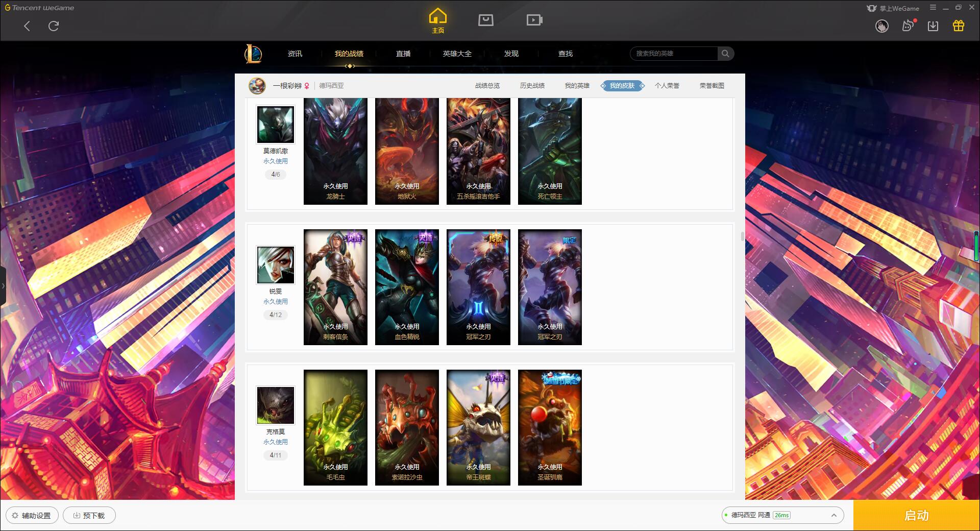The image size is (980, 531).
Task: Switch to the 发现 tab
Action: (511, 54)
